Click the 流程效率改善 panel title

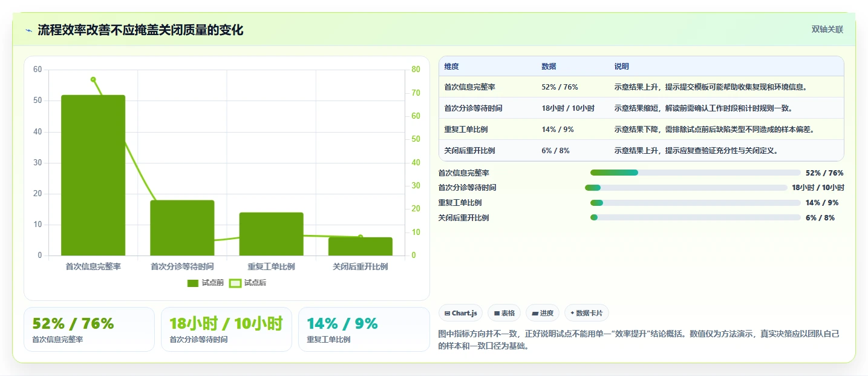click(x=140, y=30)
